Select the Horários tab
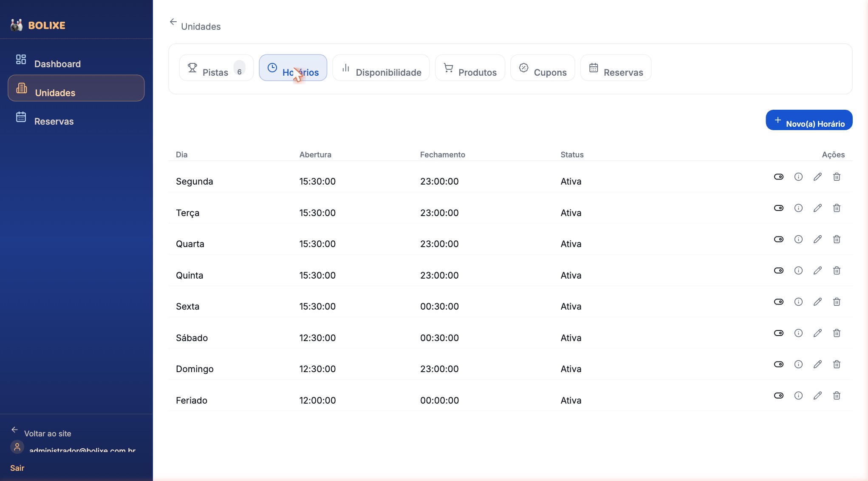Image resolution: width=868 pixels, height=481 pixels. pos(293,68)
